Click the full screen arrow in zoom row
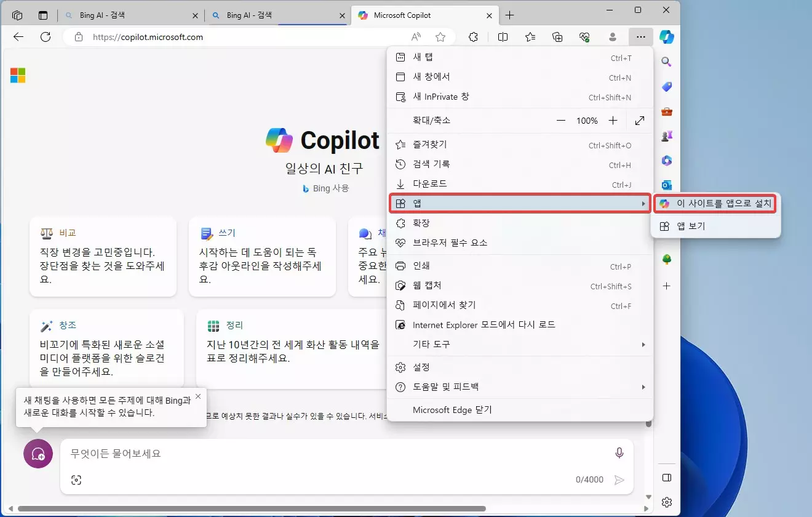 coord(640,121)
